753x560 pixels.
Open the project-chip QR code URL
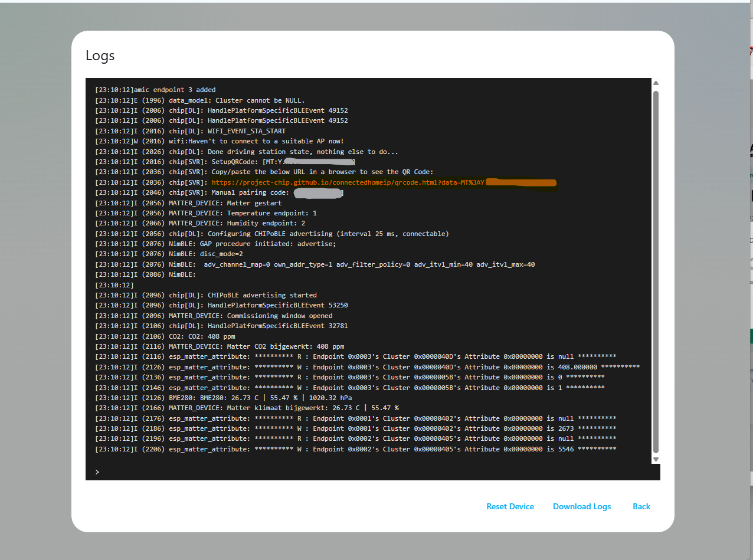coord(384,182)
